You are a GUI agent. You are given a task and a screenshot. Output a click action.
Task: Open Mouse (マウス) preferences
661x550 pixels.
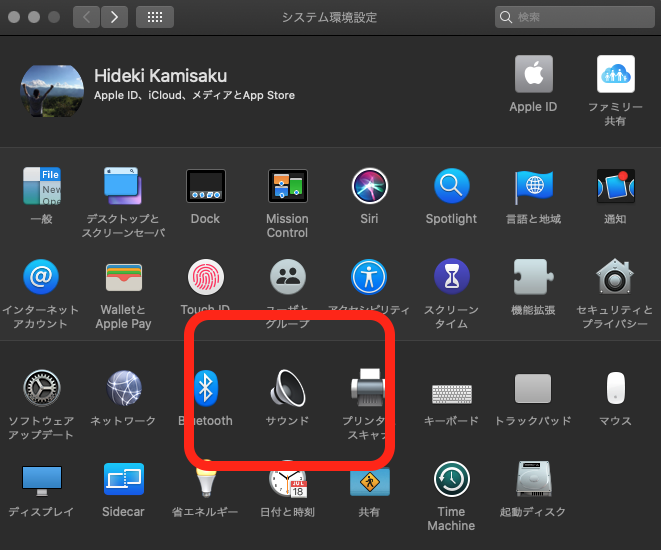[x=615, y=388]
